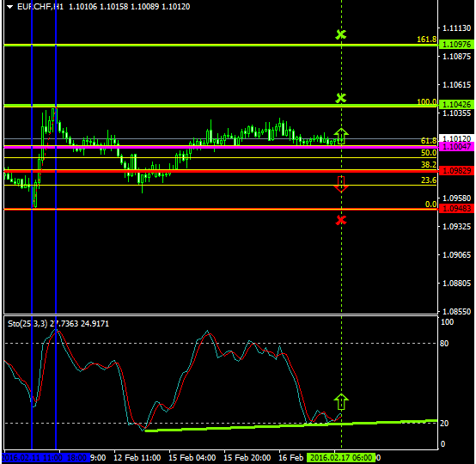
Task: Select the Fibonacci 161.8 level label
Action: pyautogui.click(x=426, y=40)
